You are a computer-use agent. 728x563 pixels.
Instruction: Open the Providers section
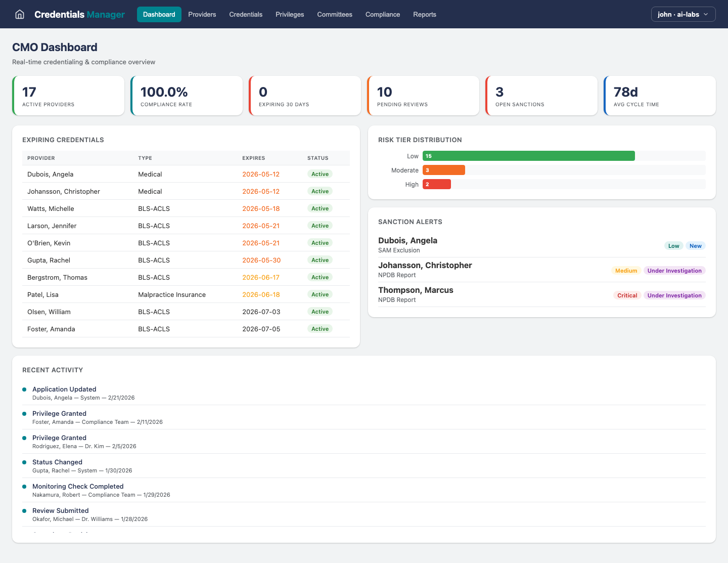(202, 14)
